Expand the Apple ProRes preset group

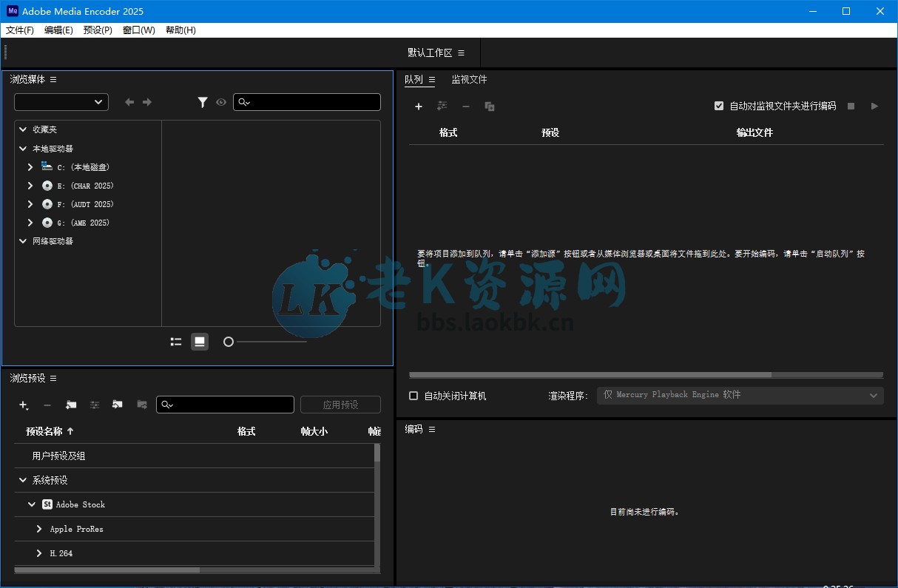point(39,529)
